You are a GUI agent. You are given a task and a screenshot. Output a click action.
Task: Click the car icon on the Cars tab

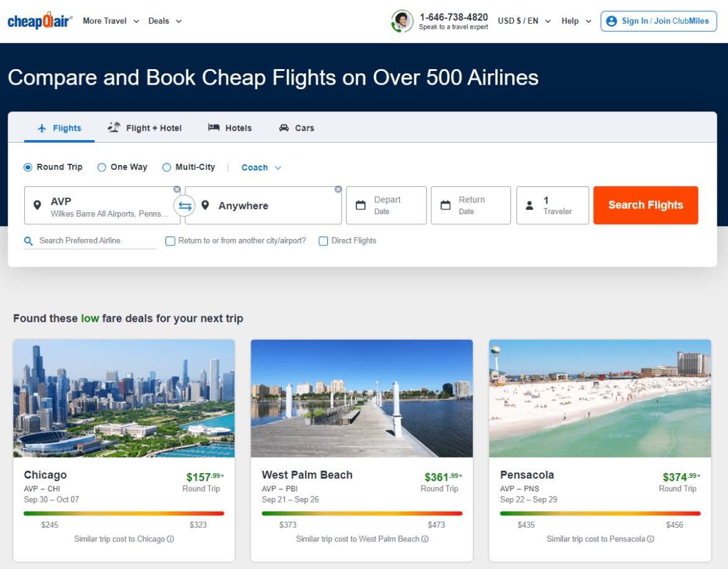[x=284, y=128]
